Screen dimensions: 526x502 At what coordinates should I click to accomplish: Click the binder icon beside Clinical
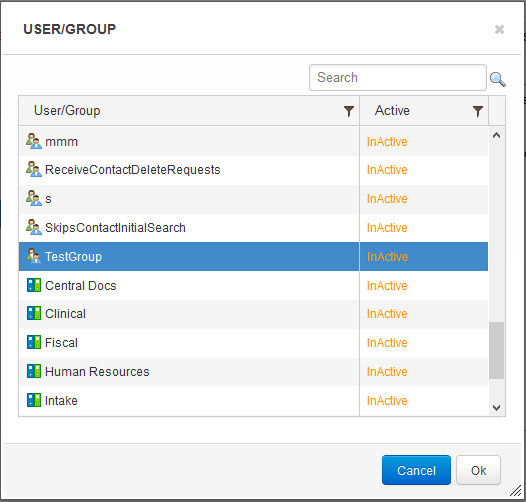[34, 313]
